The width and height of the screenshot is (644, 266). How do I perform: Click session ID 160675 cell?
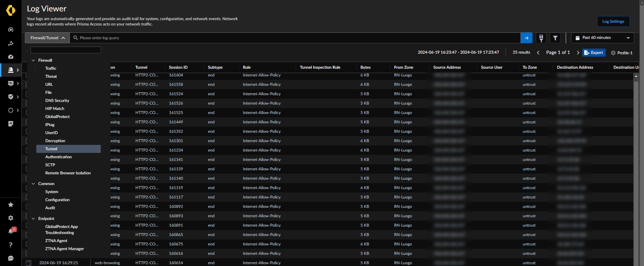[176, 244]
